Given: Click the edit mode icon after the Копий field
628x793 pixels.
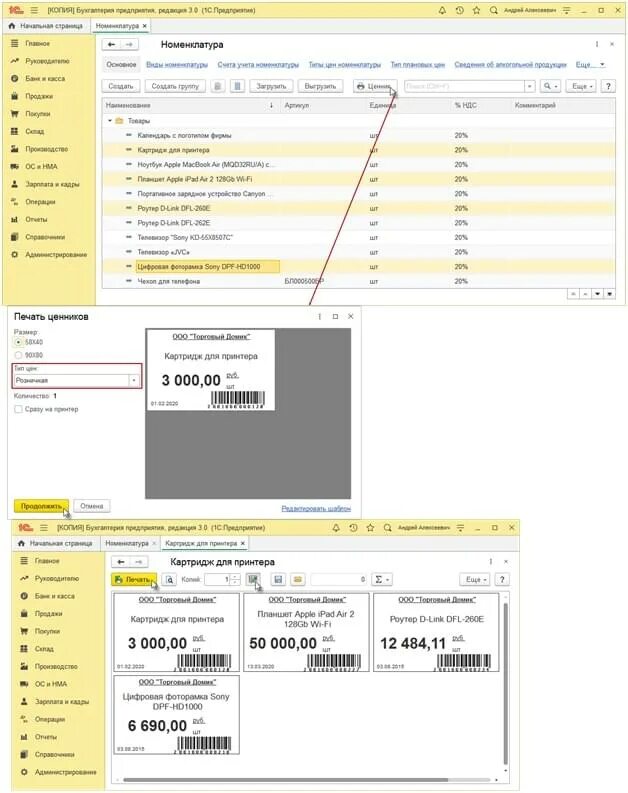Looking at the screenshot, I should click(x=253, y=580).
